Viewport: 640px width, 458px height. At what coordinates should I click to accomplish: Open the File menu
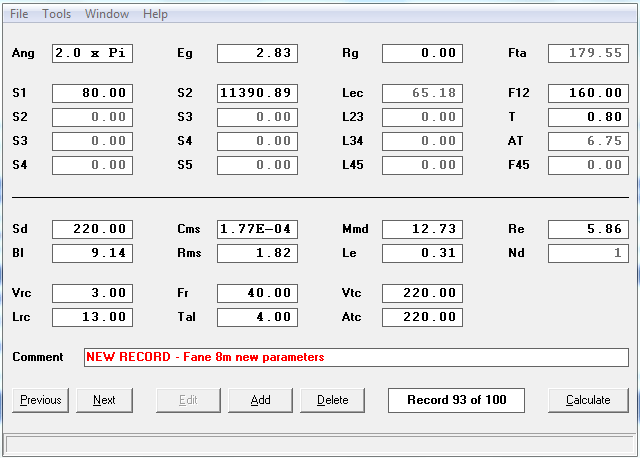coord(19,14)
